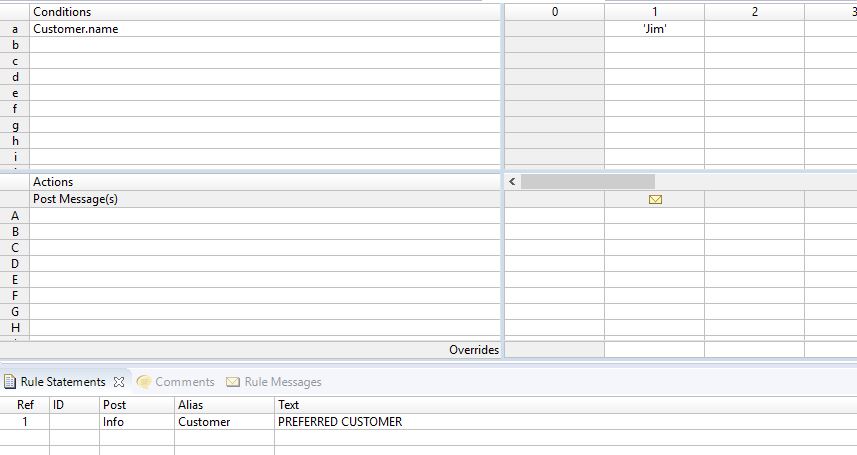Click the envelope icon in Post Message row
The height and width of the screenshot is (455, 857).
(x=655, y=200)
